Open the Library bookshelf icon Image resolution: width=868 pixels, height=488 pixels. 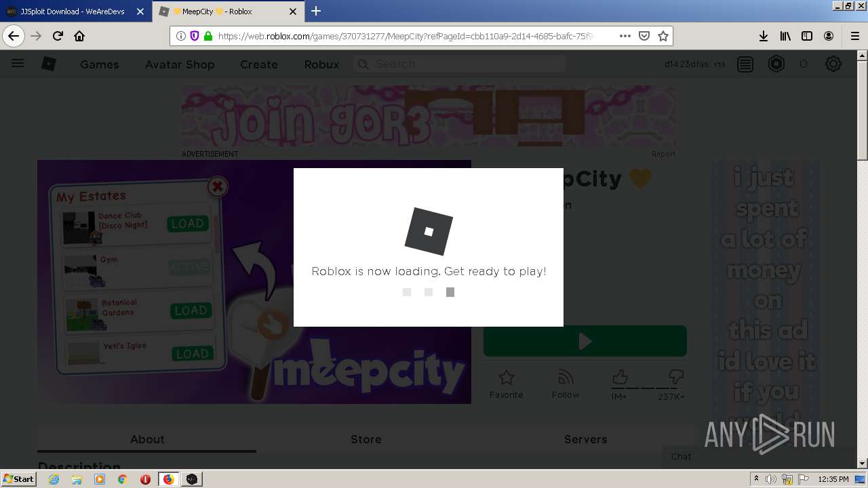pos(785,36)
